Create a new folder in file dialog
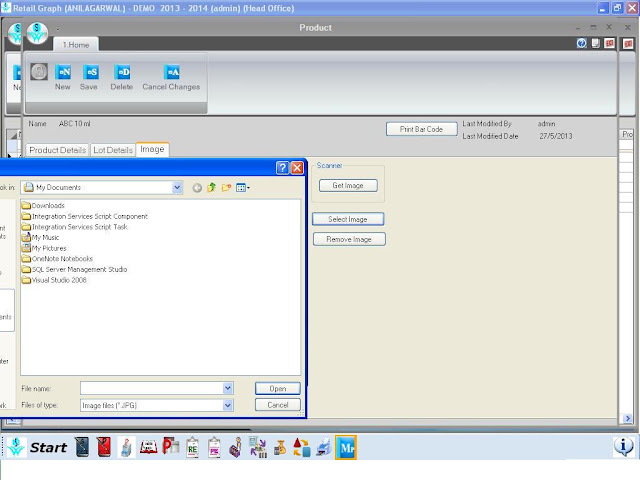 (226, 187)
